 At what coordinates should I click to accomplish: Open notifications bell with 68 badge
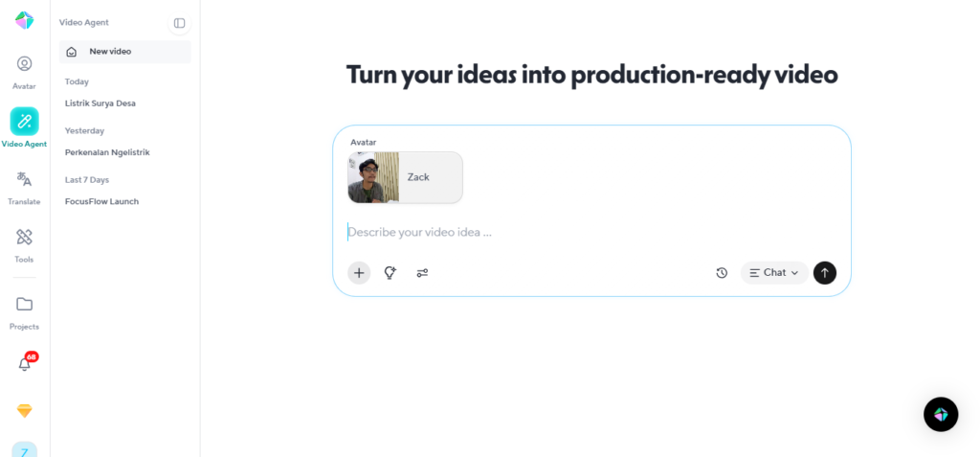point(25,363)
